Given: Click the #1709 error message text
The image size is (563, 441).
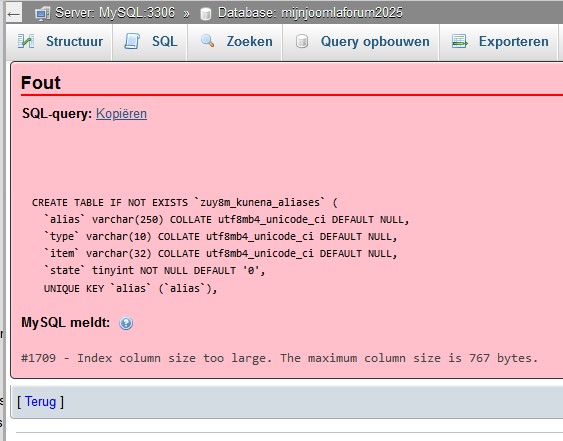Looking at the screenshot, I should click(x=280, y=358).
